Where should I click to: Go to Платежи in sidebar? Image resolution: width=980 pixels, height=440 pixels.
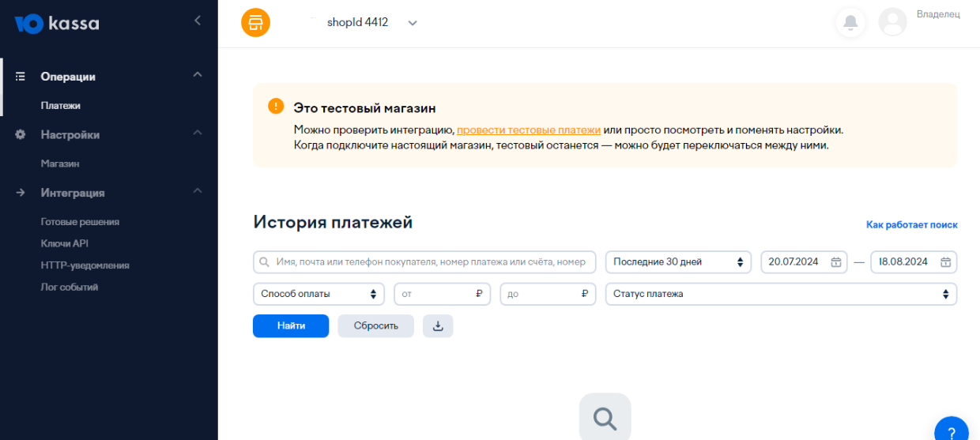61,106
